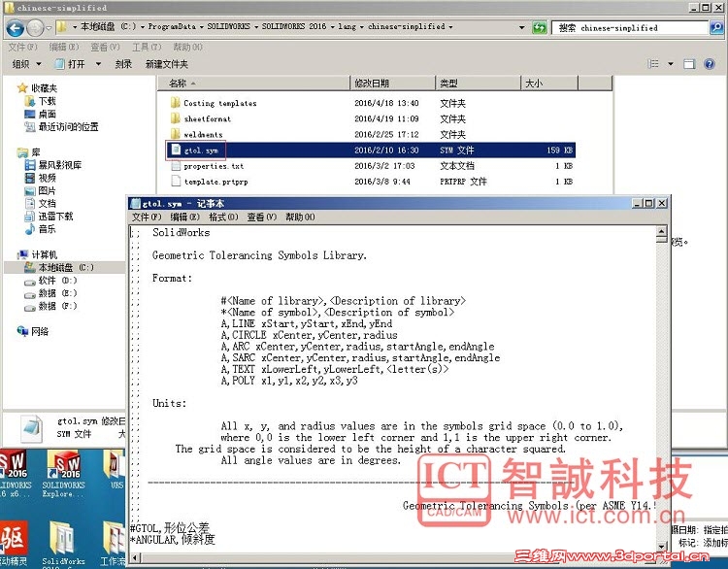Open Notepad 文件(F) menu

[x=147, y=217]
